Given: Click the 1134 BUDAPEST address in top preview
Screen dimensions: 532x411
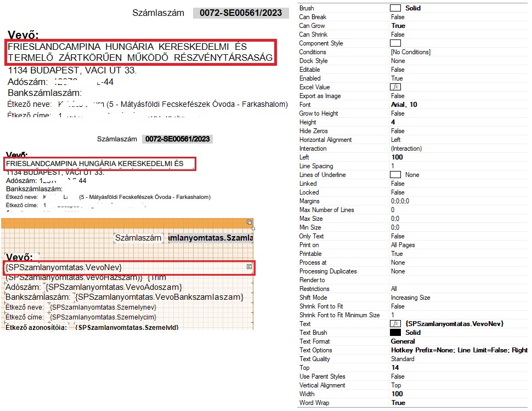Looking at the screenshot, I should (72, 71).
